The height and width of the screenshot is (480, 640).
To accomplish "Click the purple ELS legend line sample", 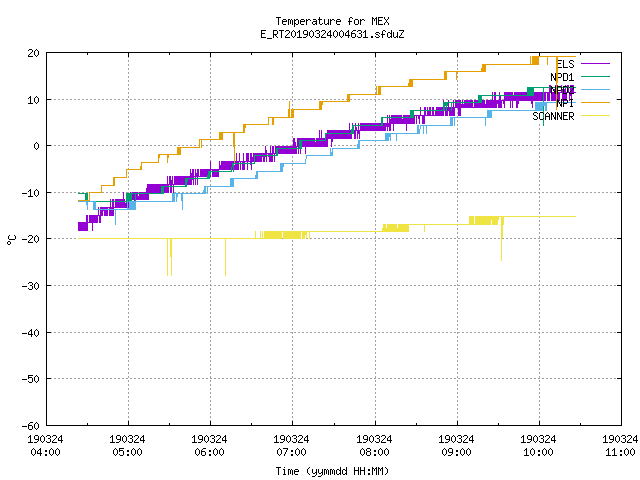I will click(595, 64).
